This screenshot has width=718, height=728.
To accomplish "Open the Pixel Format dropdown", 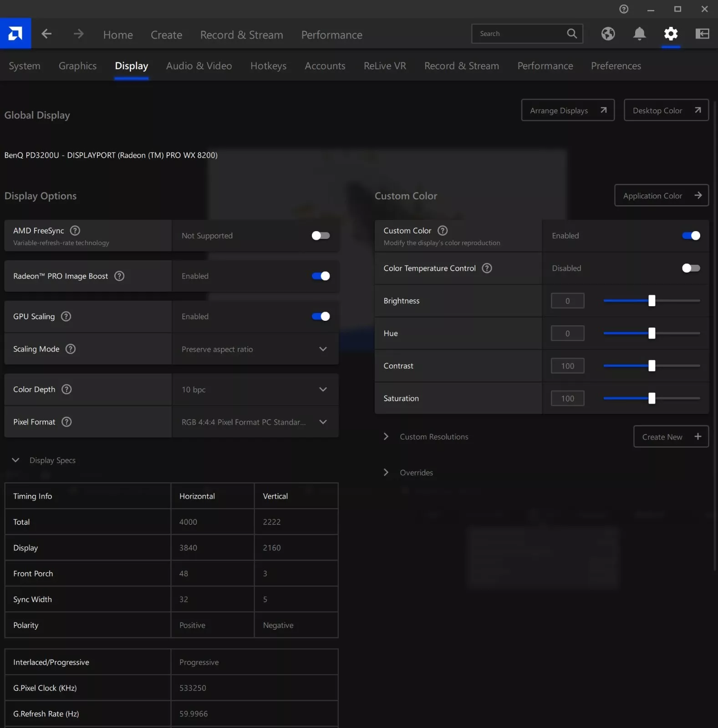I will pos(255,422).
